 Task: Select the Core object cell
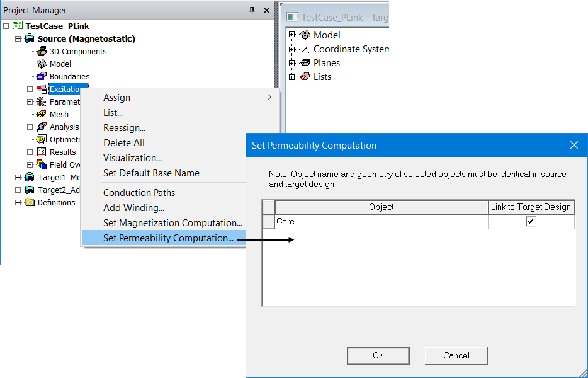382,222
